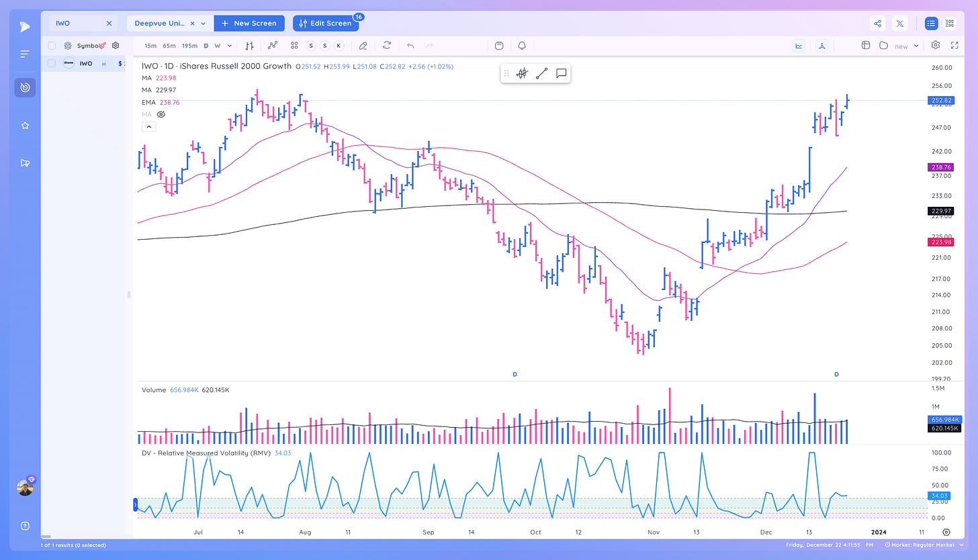Viewport: 978px width, 560px height.
Task: Toggle the hidden MA eye icon
Action: 161,114
